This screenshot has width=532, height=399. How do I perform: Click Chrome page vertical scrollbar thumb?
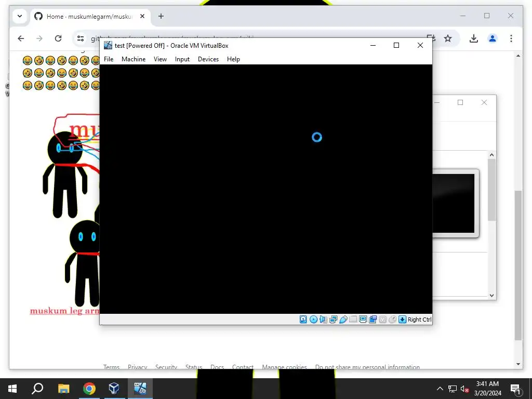(x=518, y=265)
